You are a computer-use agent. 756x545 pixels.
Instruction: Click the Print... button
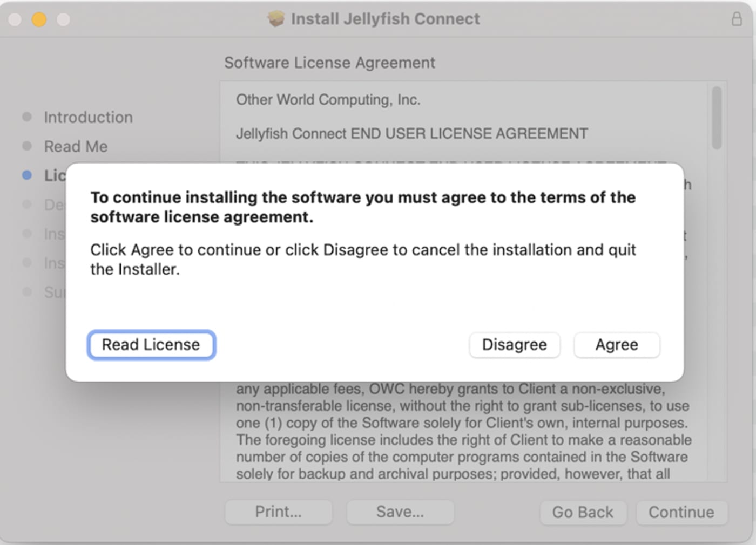tap(278, 512)
